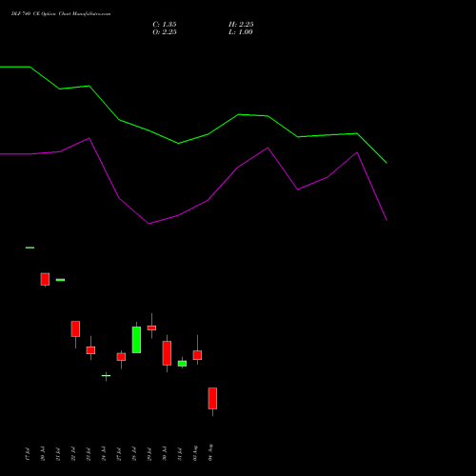Click the large green candle on 28 Jul

pos(136,340)
